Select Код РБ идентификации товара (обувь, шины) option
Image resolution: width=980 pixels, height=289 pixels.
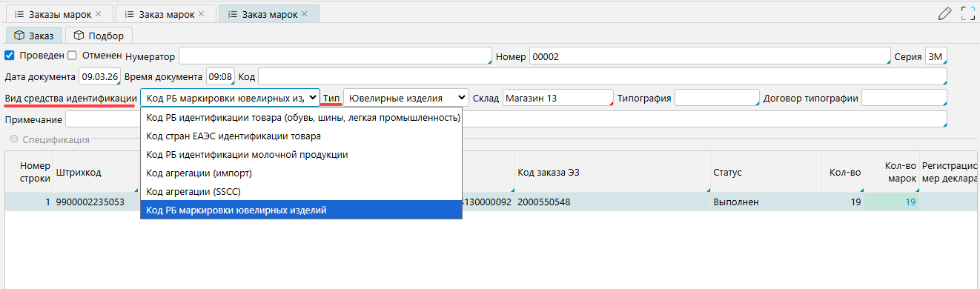pyautogui.click(x=301, y=118)
